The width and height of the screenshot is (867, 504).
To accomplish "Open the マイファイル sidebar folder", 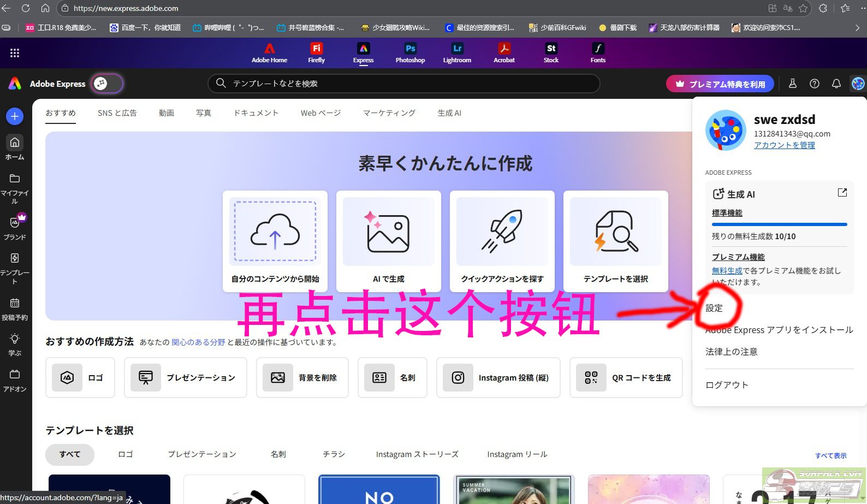I will pos(15,188).
